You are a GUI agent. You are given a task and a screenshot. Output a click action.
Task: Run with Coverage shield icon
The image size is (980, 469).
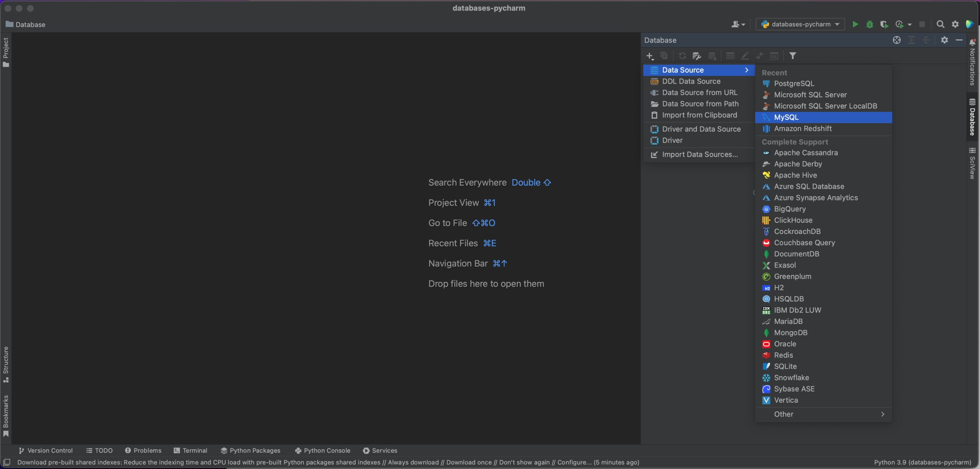click(884, 24)
